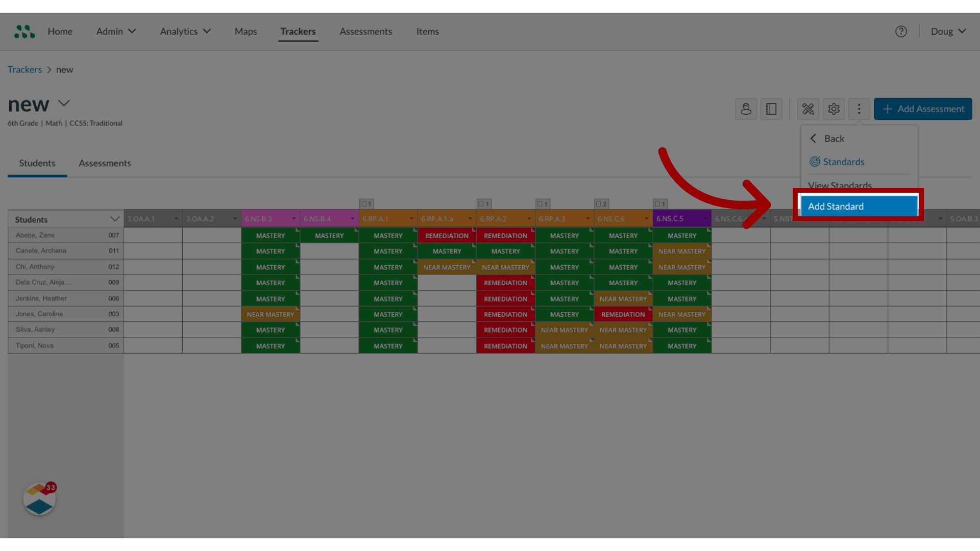Click the back chevron icon in menu

pos(813,138)
